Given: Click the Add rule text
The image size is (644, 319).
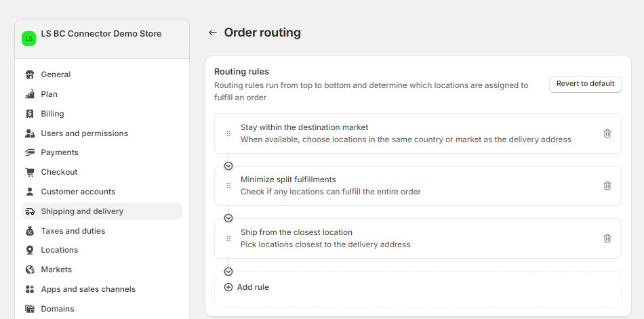Looking at the screenshot, I should (253, 287).
